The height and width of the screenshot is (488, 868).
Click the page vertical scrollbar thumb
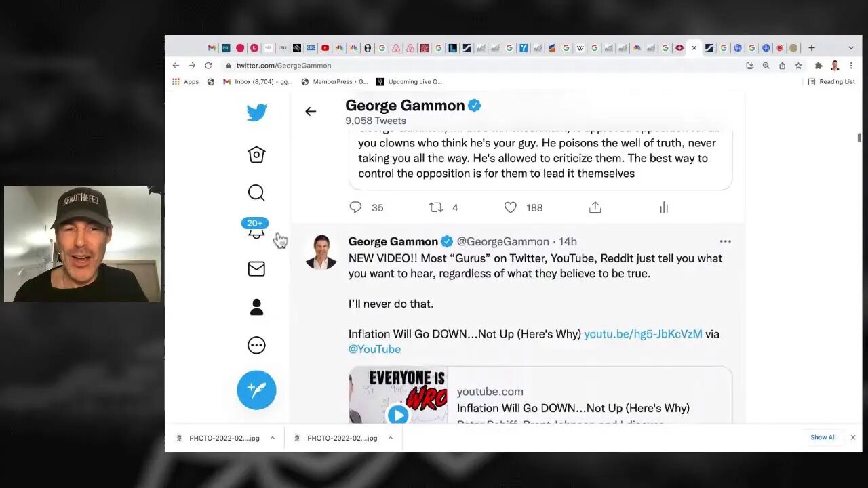pos(859,138)
